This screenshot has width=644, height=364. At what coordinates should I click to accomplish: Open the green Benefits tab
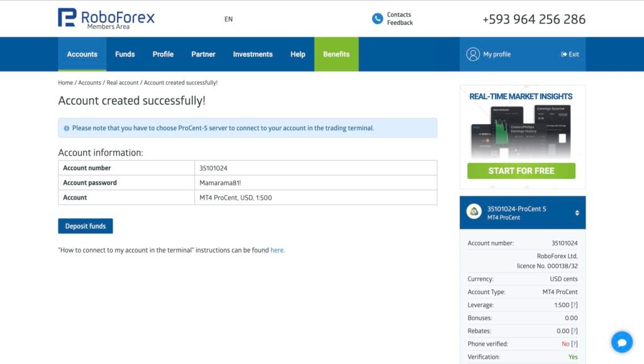(x=336, y=54)
